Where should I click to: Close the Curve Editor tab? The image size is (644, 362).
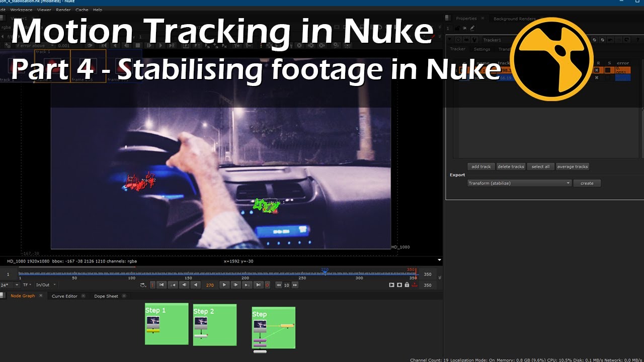pos(83,296)
